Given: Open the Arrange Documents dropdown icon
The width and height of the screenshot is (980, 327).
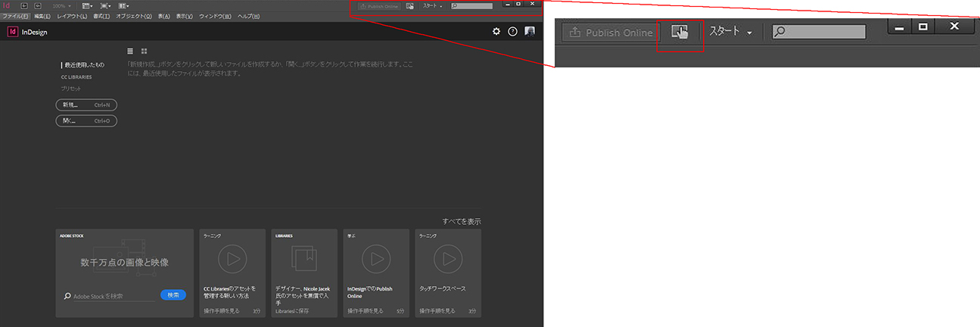Looking at the screenshot, I should pos(123,5).
